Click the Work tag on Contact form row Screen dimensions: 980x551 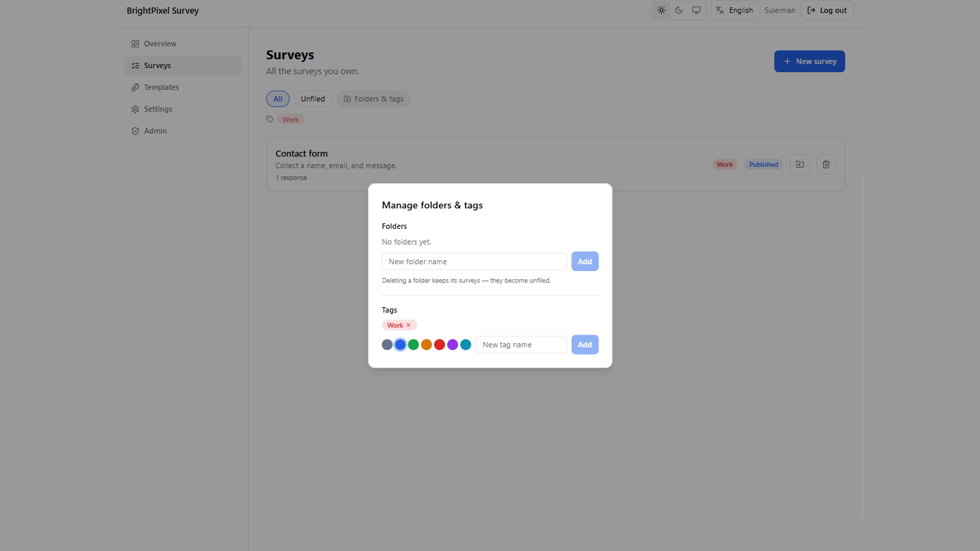click(x=725, y=164)
